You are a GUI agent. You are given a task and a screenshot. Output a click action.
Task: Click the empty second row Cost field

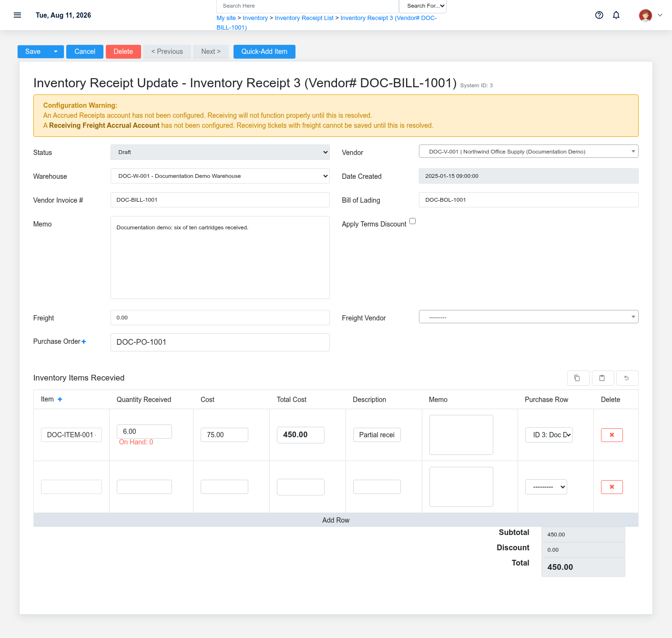(224, 487)
